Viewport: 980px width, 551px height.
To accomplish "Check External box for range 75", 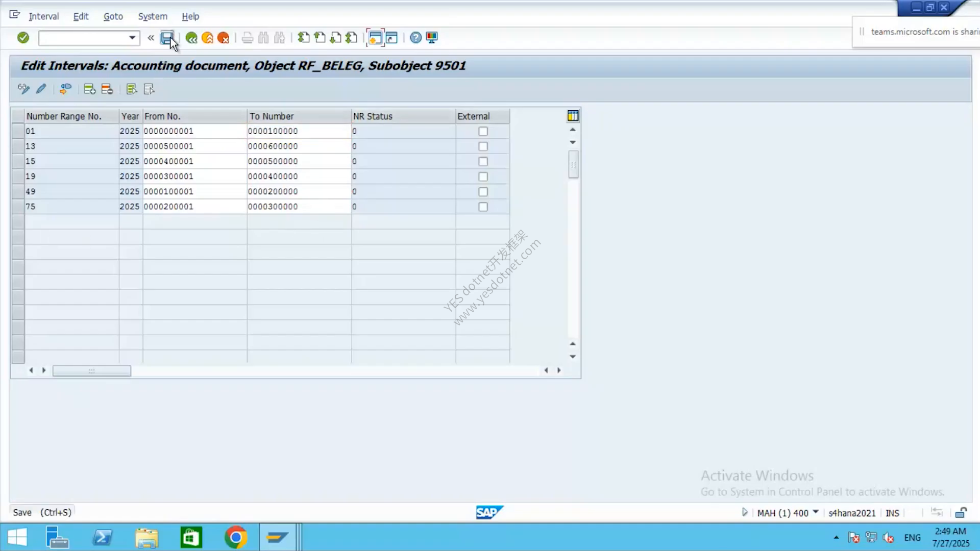I will click(483, 207).
